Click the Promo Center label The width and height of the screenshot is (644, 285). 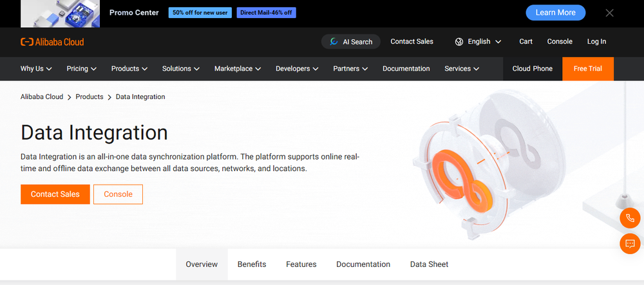pyautogui.click(x=134, y=13)
